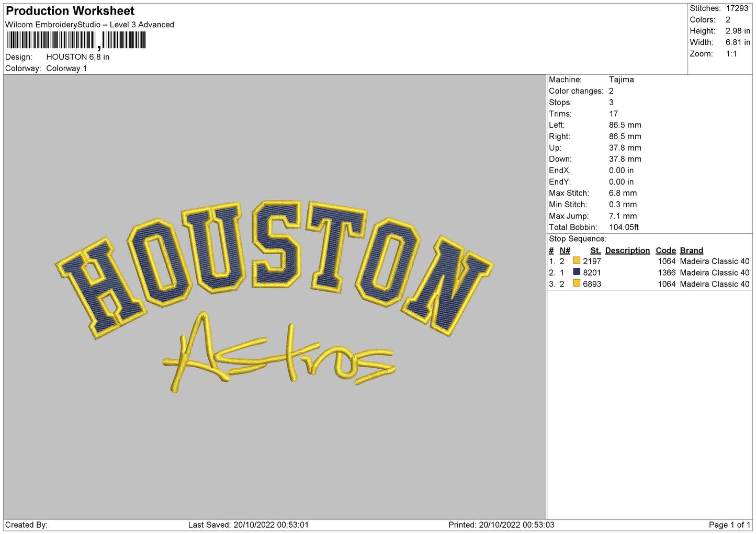This screenshot has height=534, width=756.
Task: Click the 'N#' column header
Action: 565,251
